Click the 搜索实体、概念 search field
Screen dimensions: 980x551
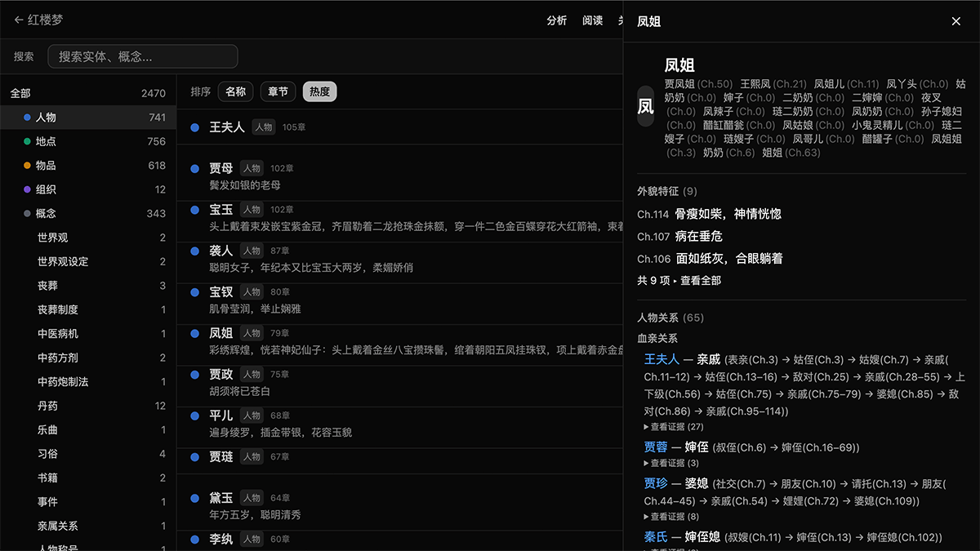coord(143,56)
